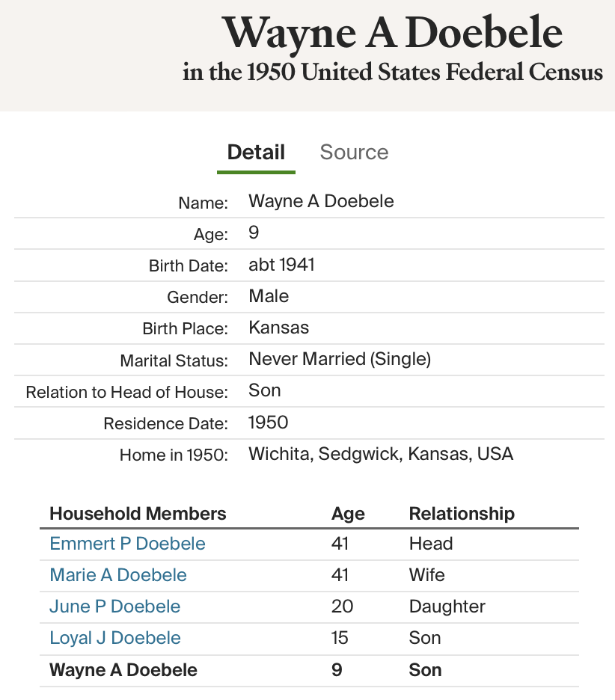
Task: Click the Household Members column header
Action: (138, 514)
